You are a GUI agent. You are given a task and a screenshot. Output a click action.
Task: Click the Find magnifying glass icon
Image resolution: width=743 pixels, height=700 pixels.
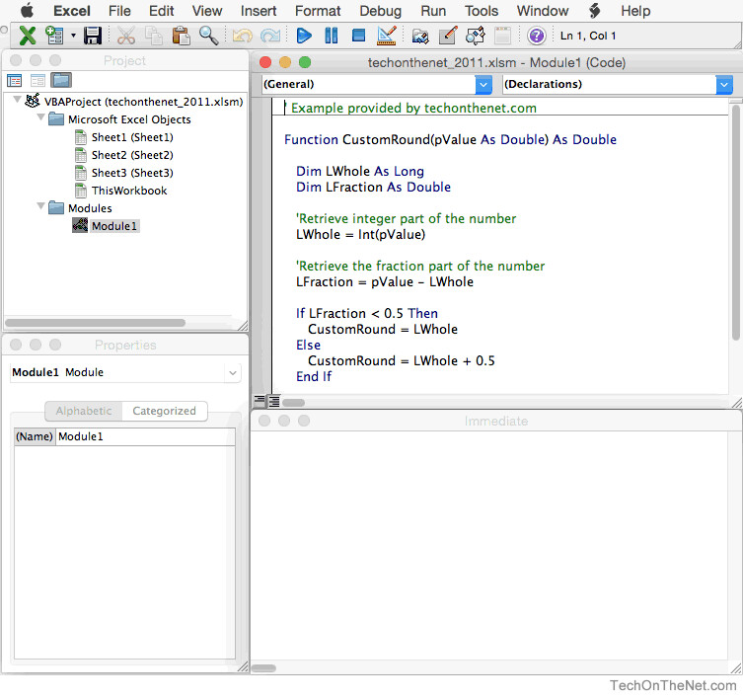point(208,37)
